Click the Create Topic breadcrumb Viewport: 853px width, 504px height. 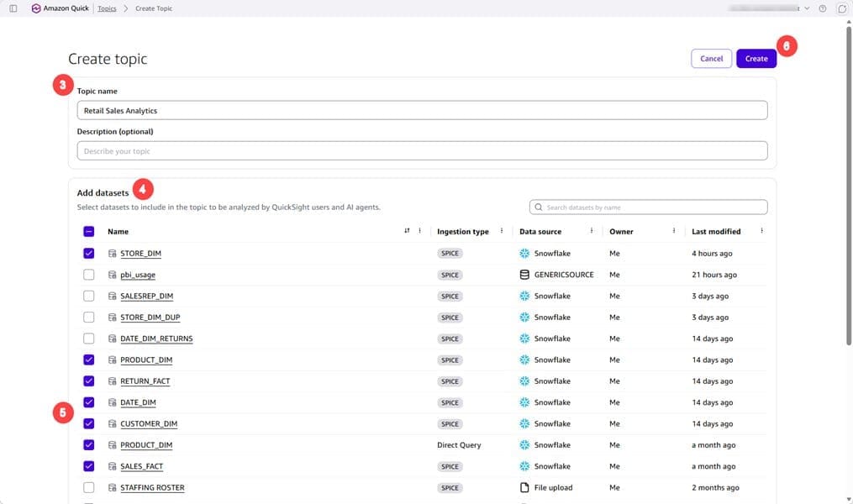(x=154, y=8)
